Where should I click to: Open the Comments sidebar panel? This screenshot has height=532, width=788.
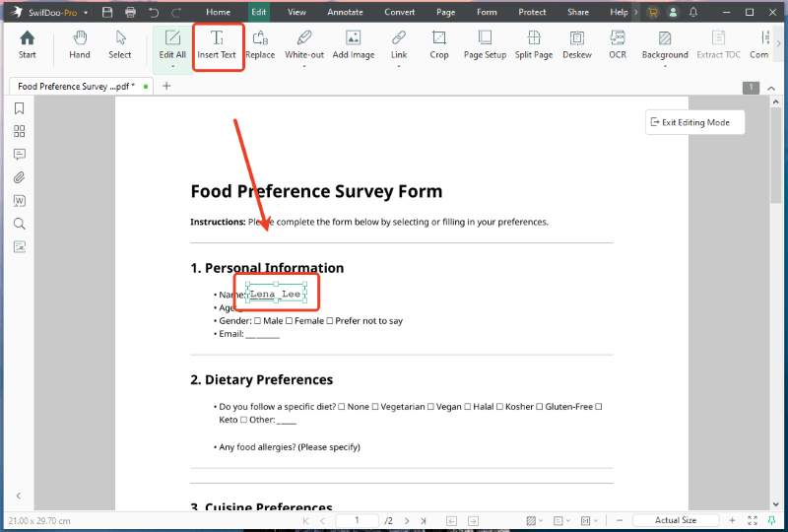coord(19,155)
